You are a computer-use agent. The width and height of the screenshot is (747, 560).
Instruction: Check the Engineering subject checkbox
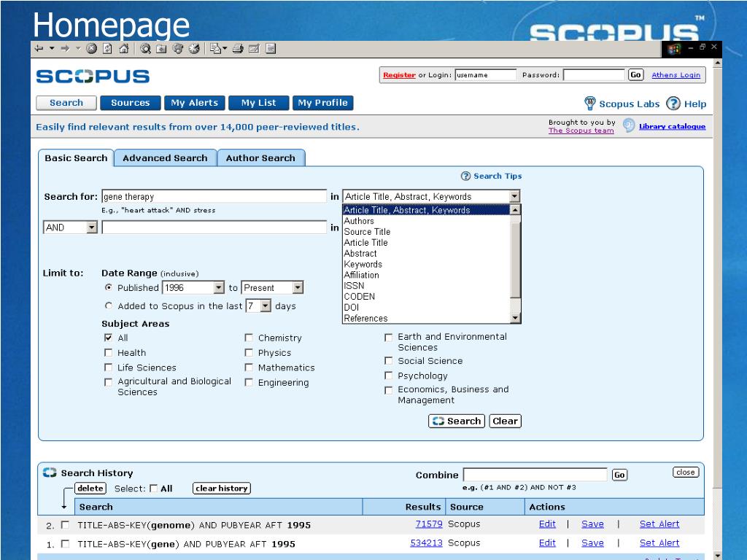pyautogui.click(x=249, y=382)
